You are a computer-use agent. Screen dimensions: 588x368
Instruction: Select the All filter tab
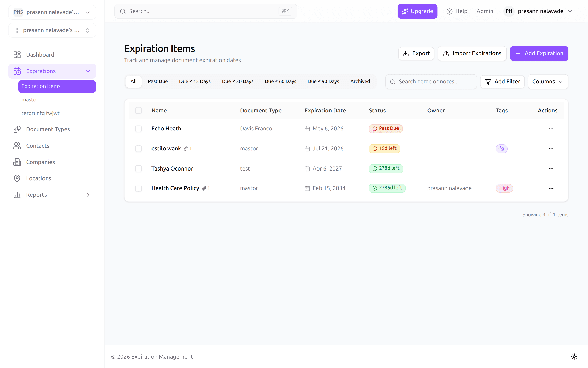(133, 82)
